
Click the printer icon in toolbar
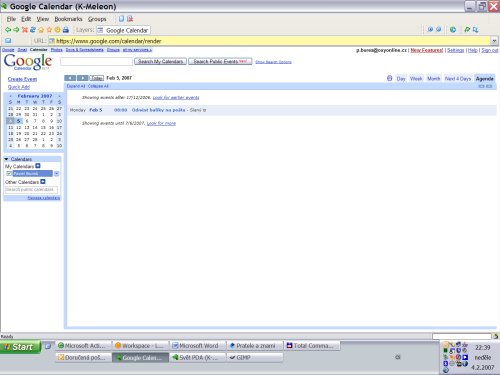pyautogui.click(x=66, y=30)
